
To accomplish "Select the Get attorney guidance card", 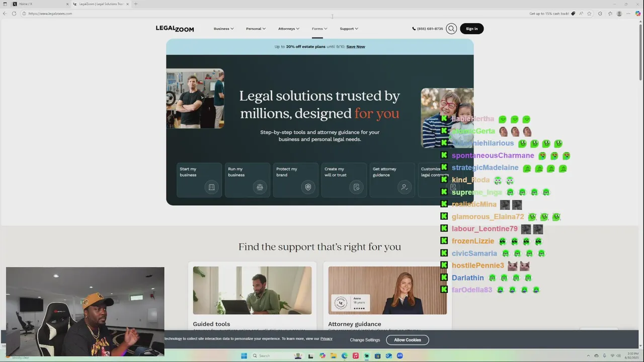I will [392, 179].
